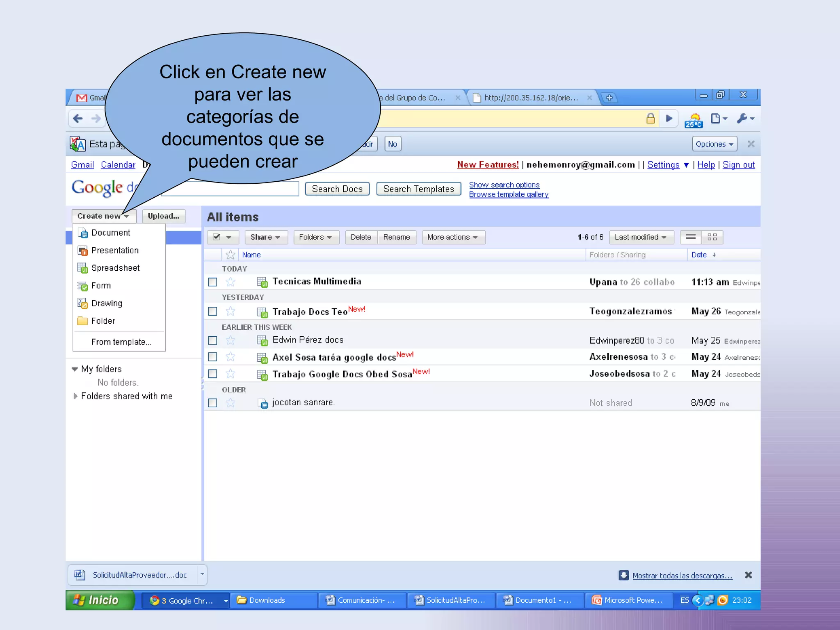This screenshot has height=630, width=840.
Task: Choose Form from Create new menu
Action: [x=119, y=286]
